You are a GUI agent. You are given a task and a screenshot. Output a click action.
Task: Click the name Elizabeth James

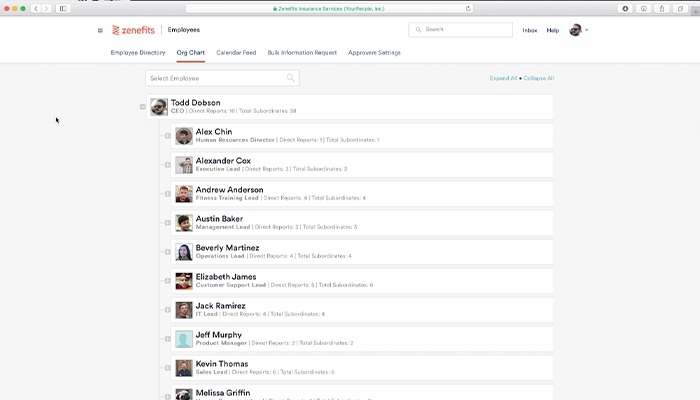click(226, 277)
